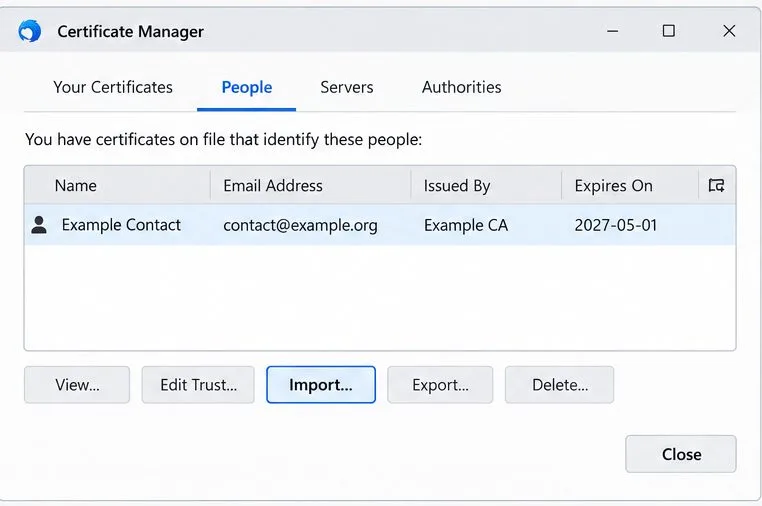Click the person icon beside Example Contact
The image size is (762, 506).
[39, 225]
